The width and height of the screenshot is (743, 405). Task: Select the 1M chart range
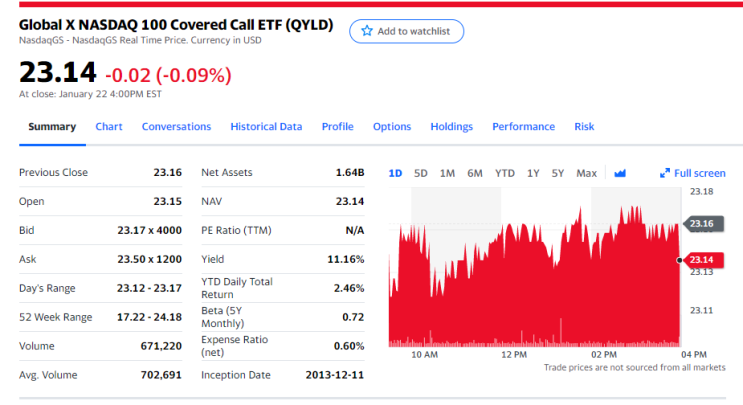coord(447,173)
